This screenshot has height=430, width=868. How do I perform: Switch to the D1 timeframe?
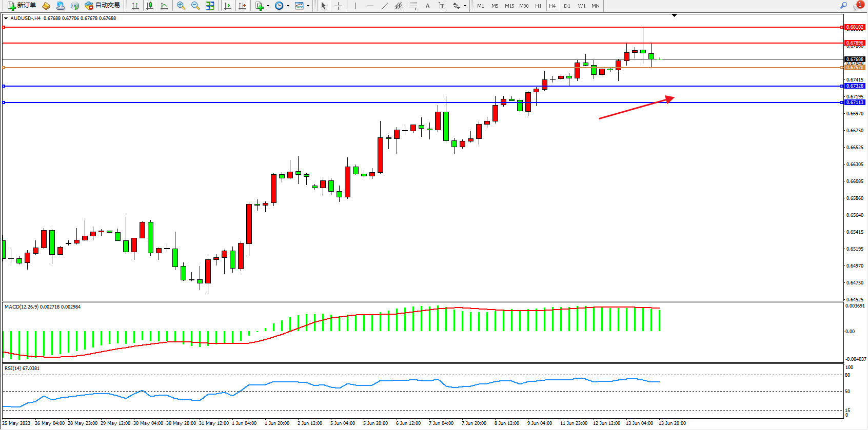(x=567, y=6)
